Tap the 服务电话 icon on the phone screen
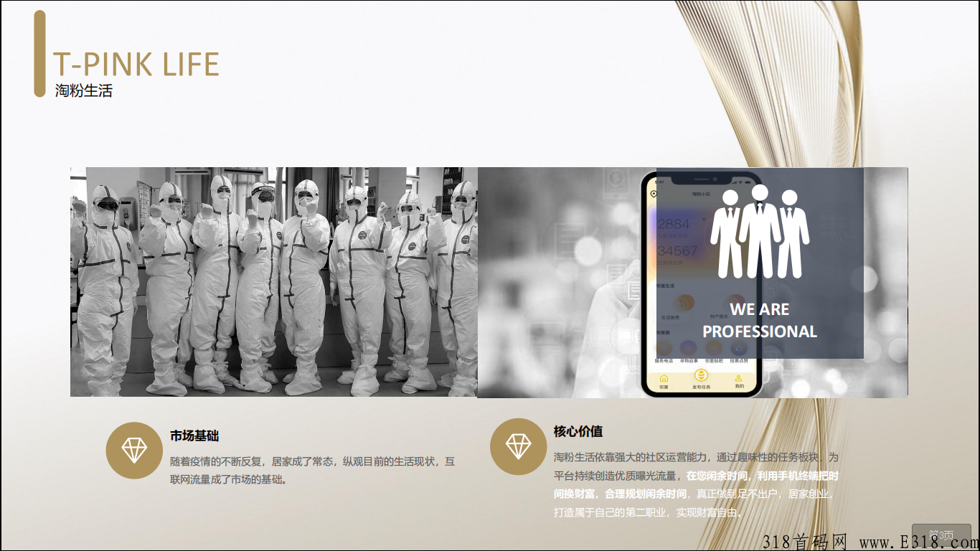 [x=664, y=348]
